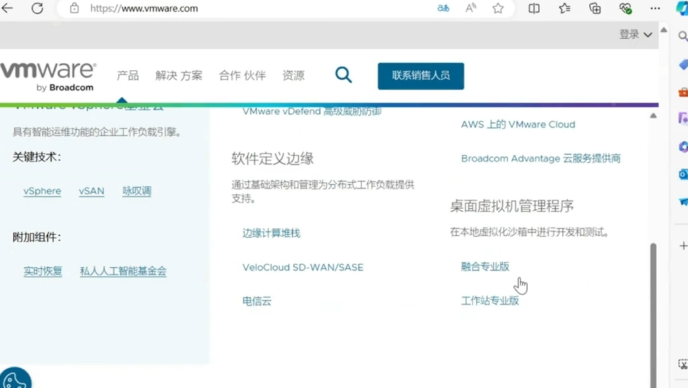Open the 合作伙伴 menu
This screenshot has height=388, width=688.
coord(243,75)
